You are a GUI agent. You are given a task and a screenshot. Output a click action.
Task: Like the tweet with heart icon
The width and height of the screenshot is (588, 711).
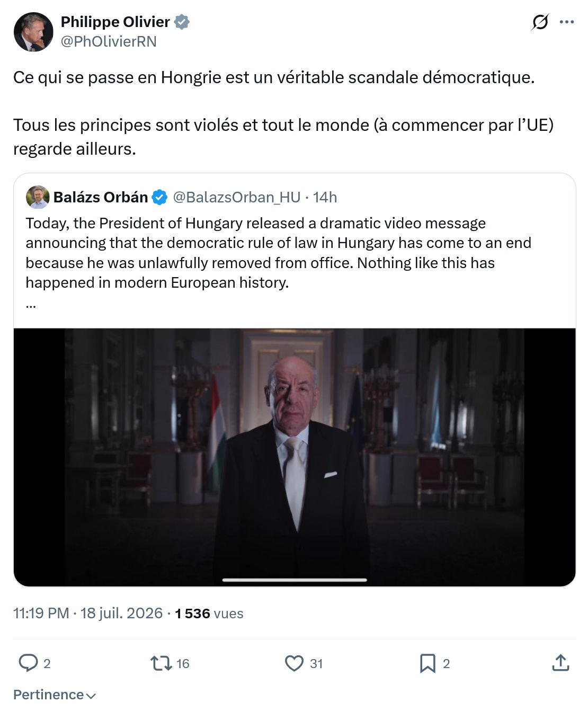coord(294,663)
